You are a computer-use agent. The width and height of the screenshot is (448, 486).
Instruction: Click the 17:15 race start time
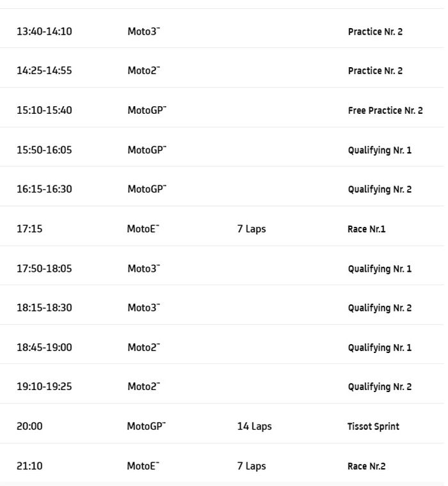(29, 229)
